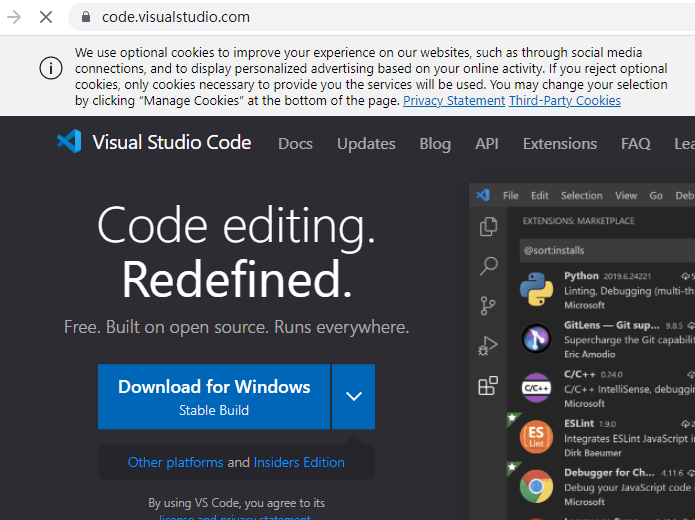This screenshot has width=695, height=520.
Task: Click the Python extension name
Action: click(581, 276)
